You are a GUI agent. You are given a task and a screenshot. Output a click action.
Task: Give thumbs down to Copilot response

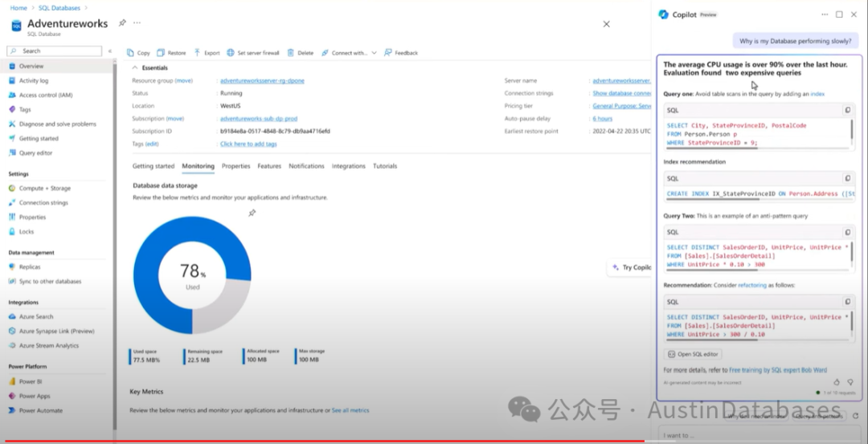coord(850,382)
